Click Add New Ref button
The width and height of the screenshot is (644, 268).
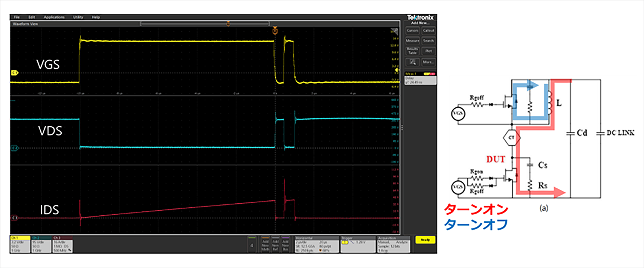275,244
